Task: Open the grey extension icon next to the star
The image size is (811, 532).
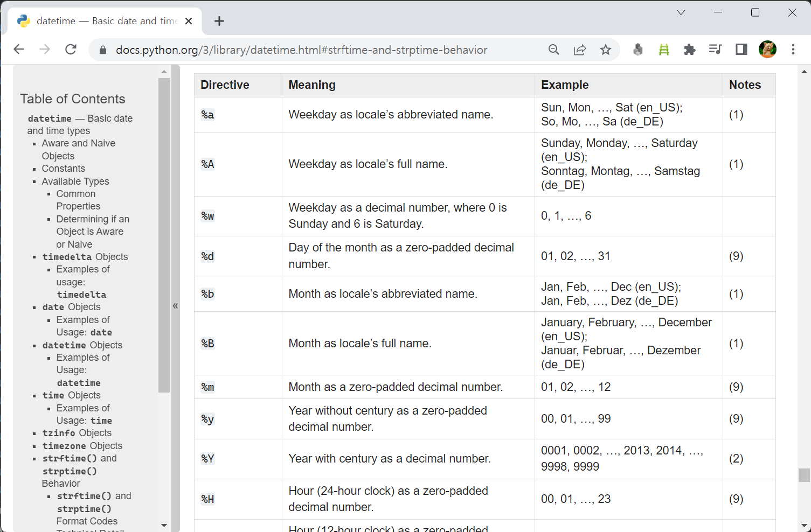Action: (637, 50)
